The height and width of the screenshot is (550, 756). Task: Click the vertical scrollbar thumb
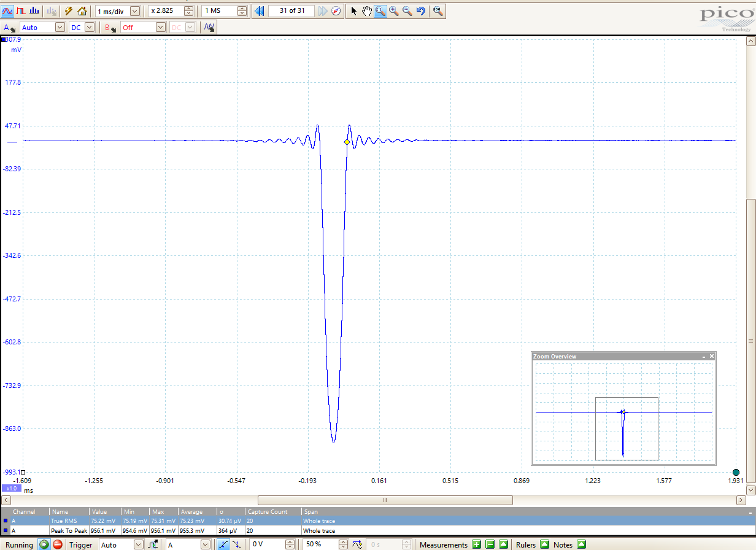tap(750, 341)
